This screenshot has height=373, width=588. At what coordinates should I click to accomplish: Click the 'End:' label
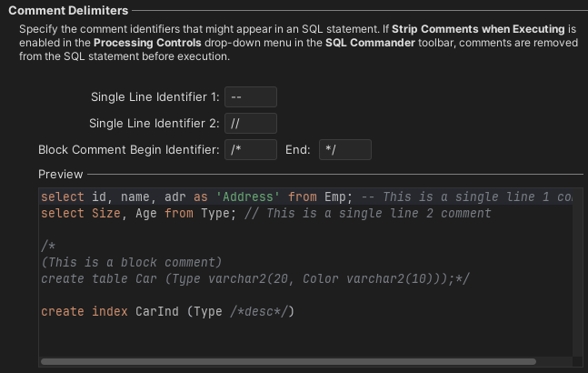[x=299, y=150]
